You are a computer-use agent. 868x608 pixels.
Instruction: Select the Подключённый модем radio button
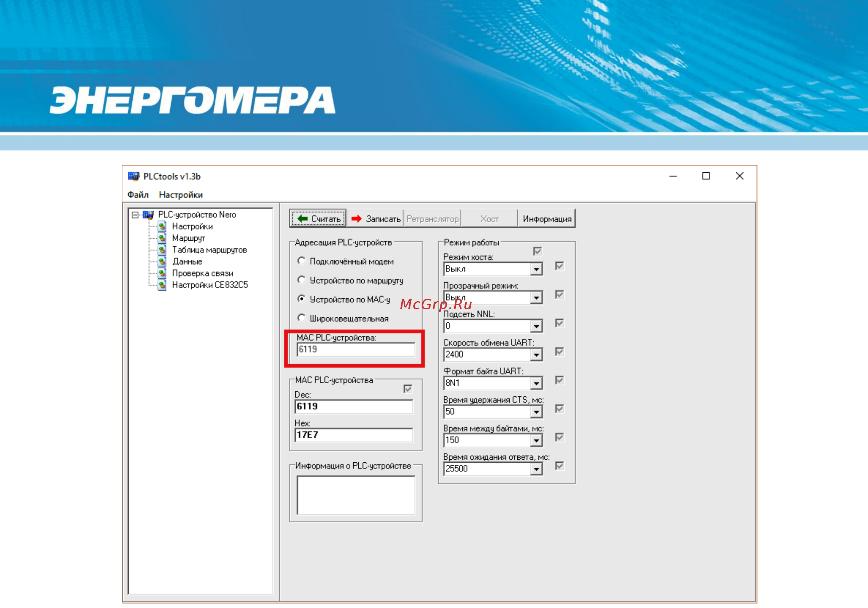point(301,261)
